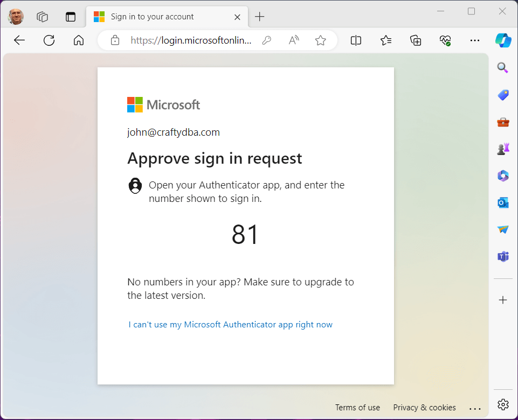Viewport: 518px width, 420px height.
Task: Open split screen view
Action: (356, 40)
